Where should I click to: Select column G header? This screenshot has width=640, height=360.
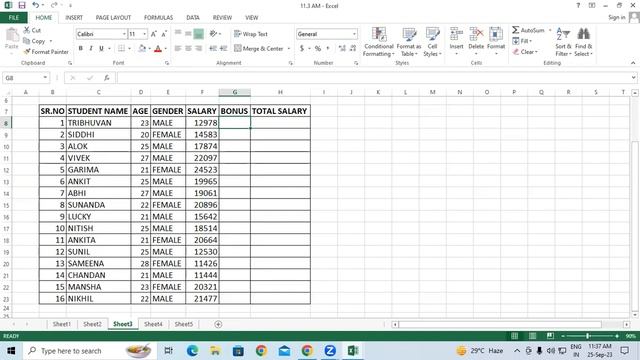coord(235,92)
